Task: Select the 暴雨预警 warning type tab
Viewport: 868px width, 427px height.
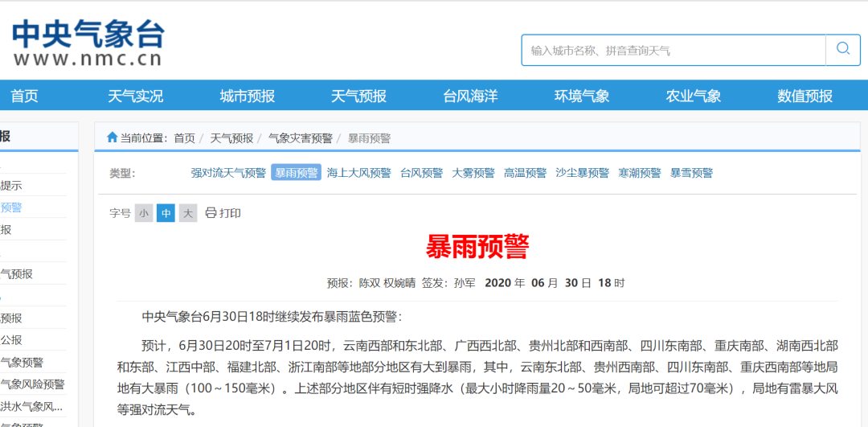Action: tap(296, 173)
